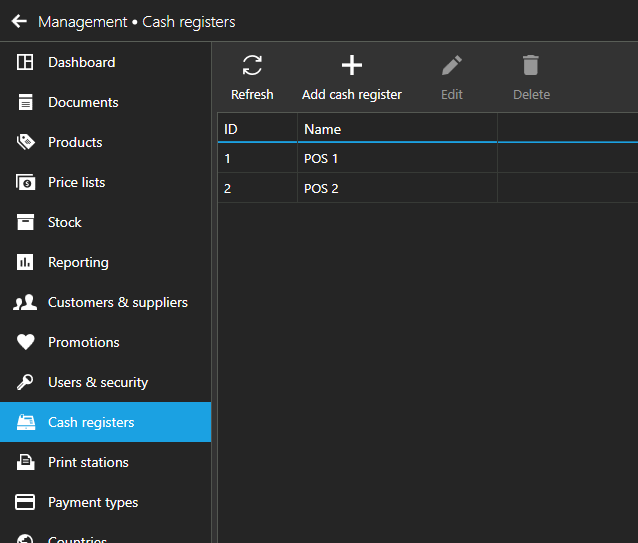Image resolution: width=638 pixels, height=543 pixels.
Task: Click the Print stations printer icon
Action: 25,462
